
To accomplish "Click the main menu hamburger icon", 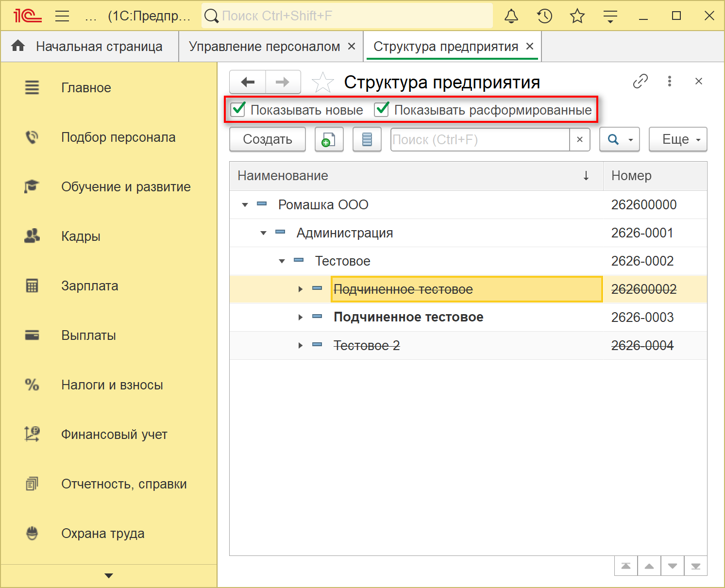I will click(x=62, y=16).
